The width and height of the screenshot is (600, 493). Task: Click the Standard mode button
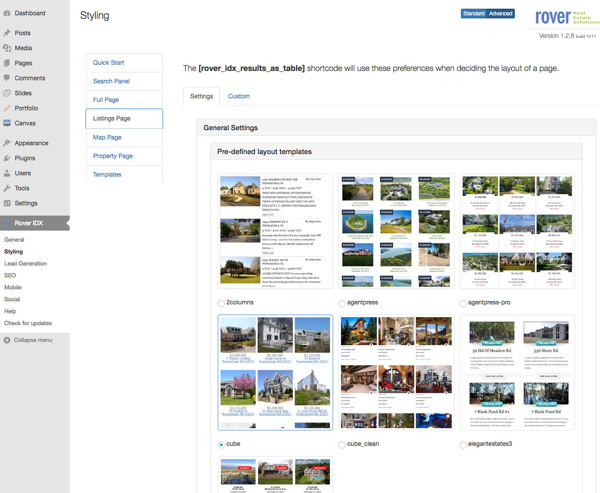coord(473,14)
